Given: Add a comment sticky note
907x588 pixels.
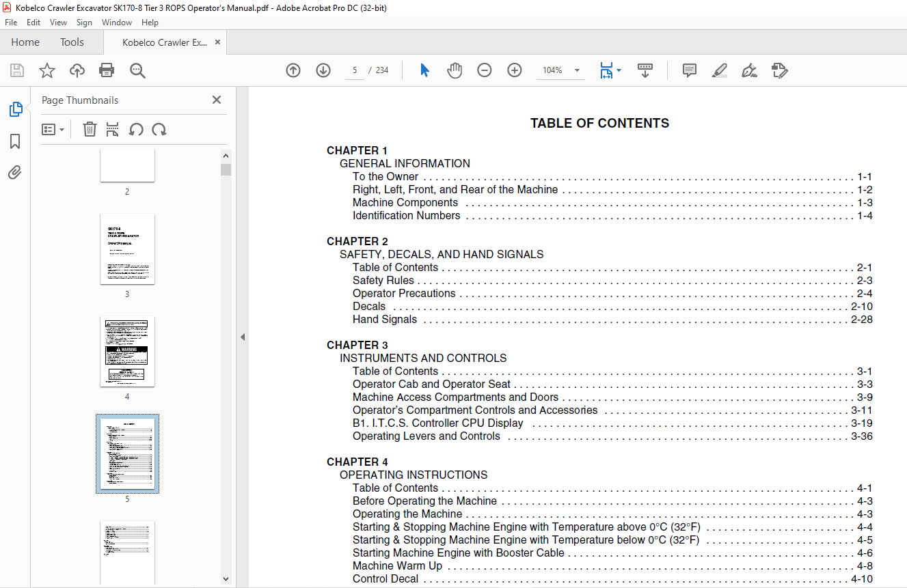Looking at the screenshot, I should [x=690, y=70].
